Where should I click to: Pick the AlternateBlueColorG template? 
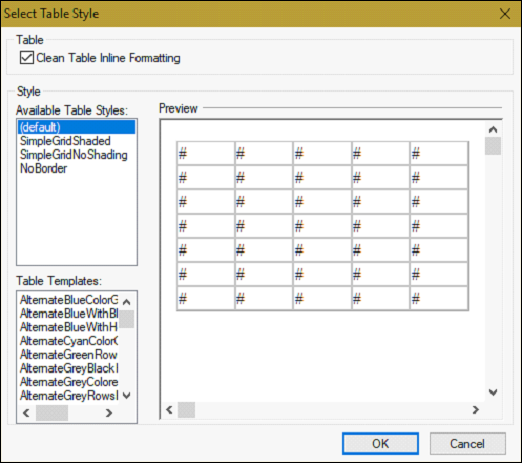pos(69,300)
